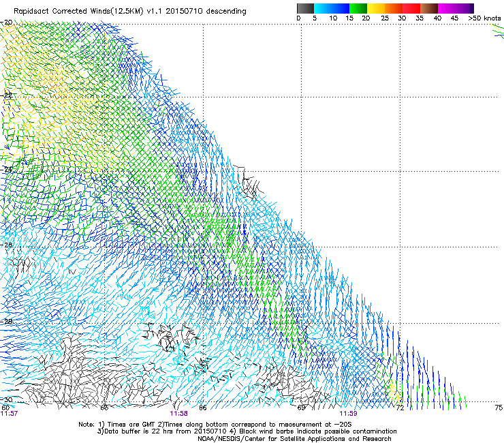Click the -30 latitude axis label
504x443 pixels.
tap(6, 399)
